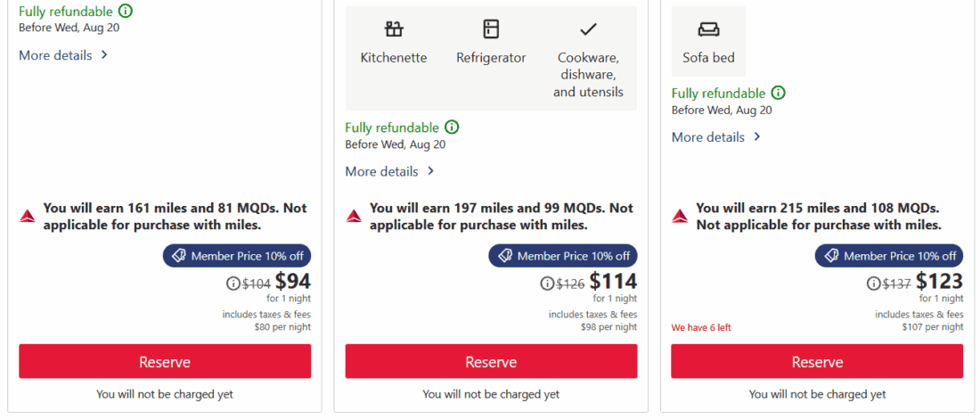Expand More details for the $94 room
Screen dimensions: 980x420
click(x=63, y=55)
